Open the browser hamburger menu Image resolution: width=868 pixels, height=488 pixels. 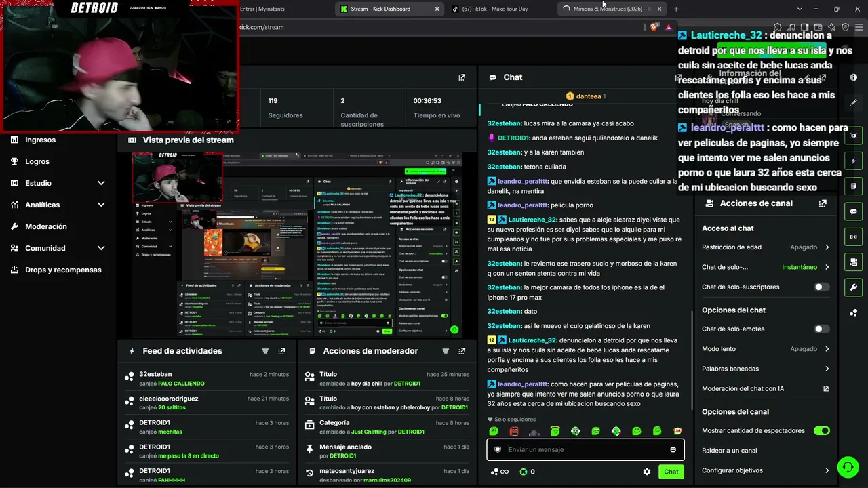860,27
